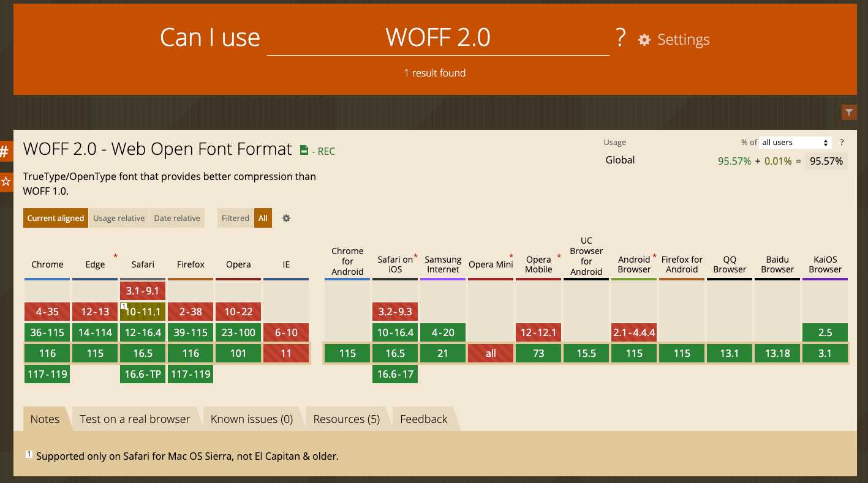Select the Firefox 2-38 cell
868x483 pixels.
[x=191, y=312]
